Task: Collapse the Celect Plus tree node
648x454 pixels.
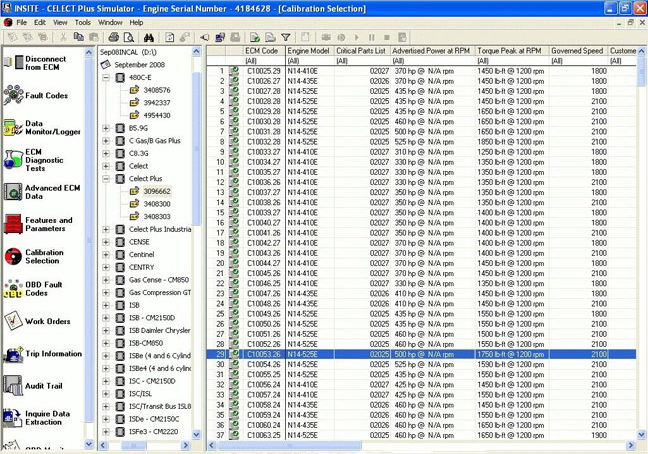Action: click(106, 179)
